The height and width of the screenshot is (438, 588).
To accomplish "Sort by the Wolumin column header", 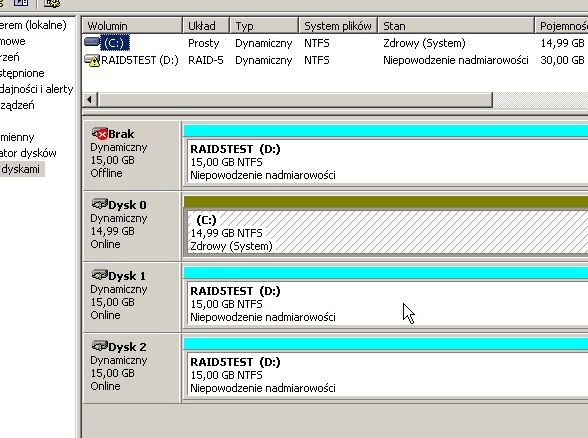I will (132, 26).
